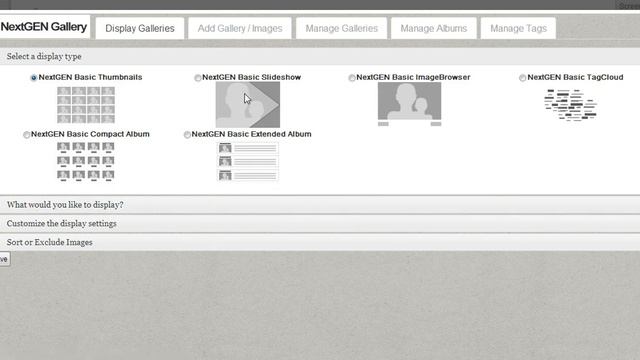Select NextGEN Basic Extended Album radio
This screenshot has width=640, height=360.
click(187, 134)
